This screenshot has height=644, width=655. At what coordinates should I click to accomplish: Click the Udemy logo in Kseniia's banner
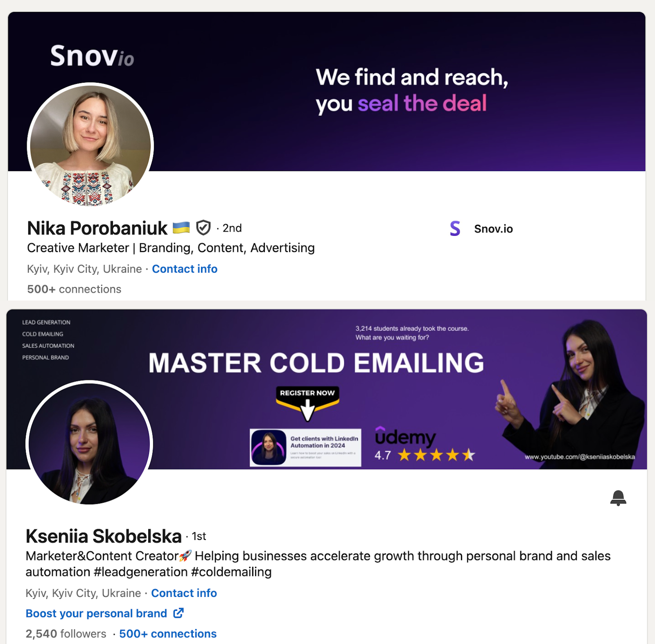[x=405, y=436]
